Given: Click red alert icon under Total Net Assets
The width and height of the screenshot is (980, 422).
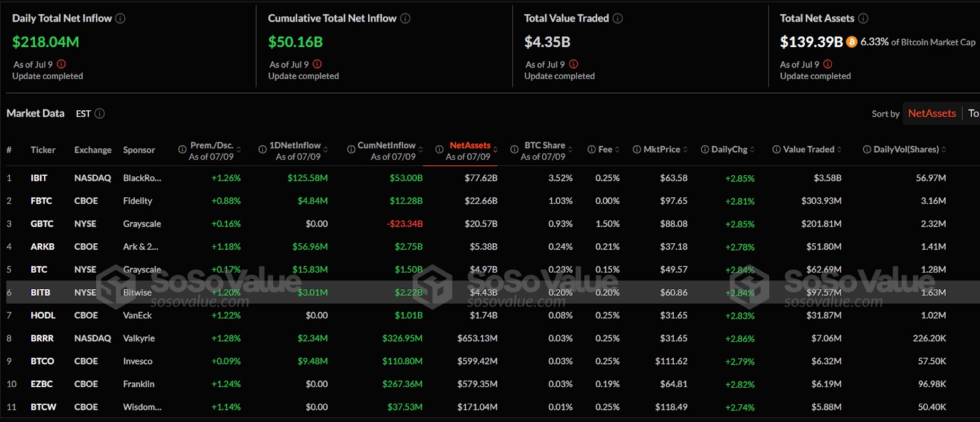Looking at the screenshot, I should (828, 64).
